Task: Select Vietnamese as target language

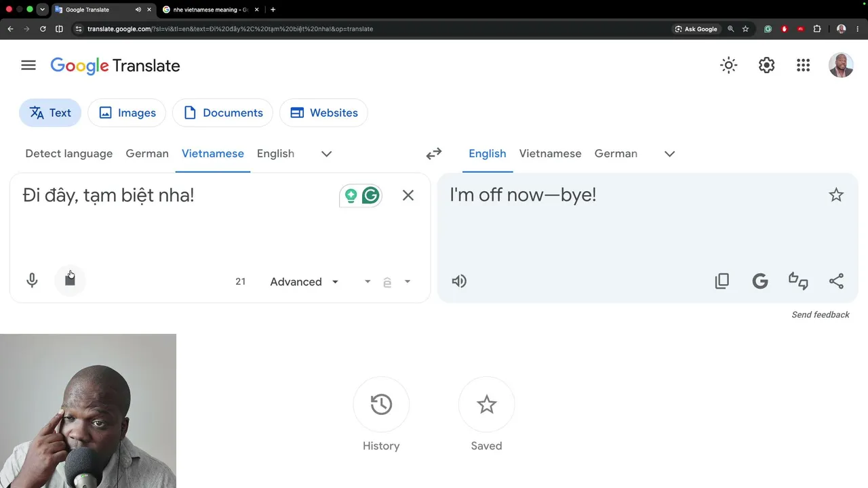Action: point(550,153)
